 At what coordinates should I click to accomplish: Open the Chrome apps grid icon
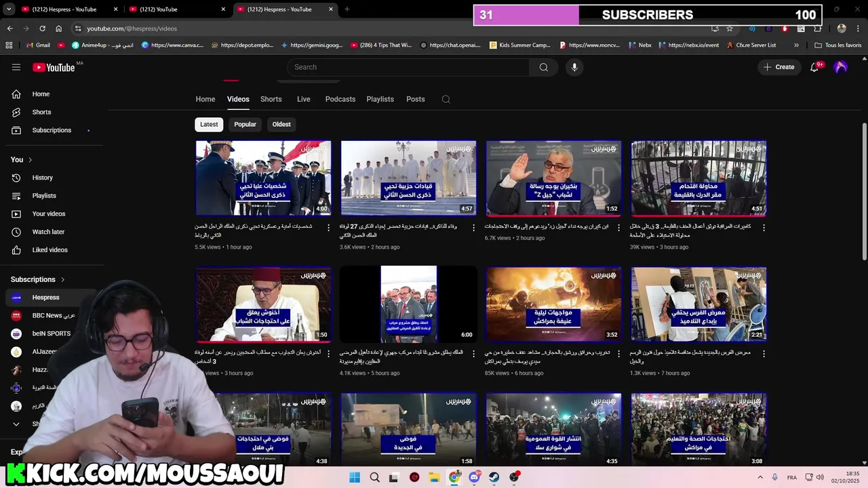point(9,45)
